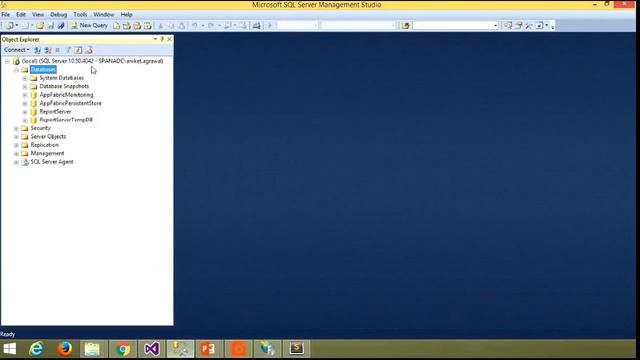Screen dimensions: 640x360
Task: Collapse the Databases folder node
Action: (16, 70)
